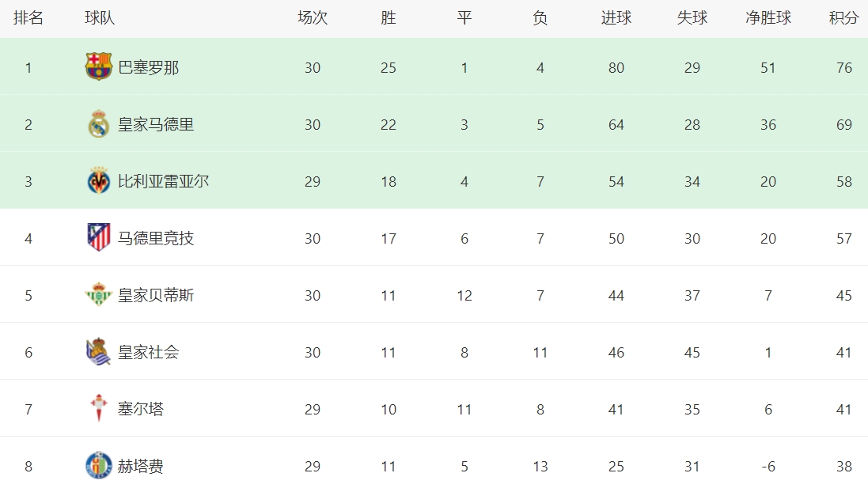
Task: Open the 巴塞罗那 team link
Action: click(x=149, y=68)
